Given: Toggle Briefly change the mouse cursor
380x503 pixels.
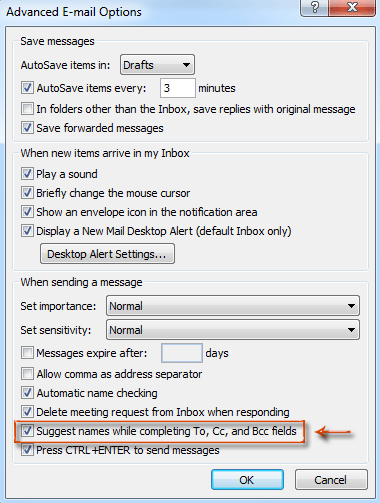Looking at the screenshot, I should pyautogui.click(x=27, y=193).
